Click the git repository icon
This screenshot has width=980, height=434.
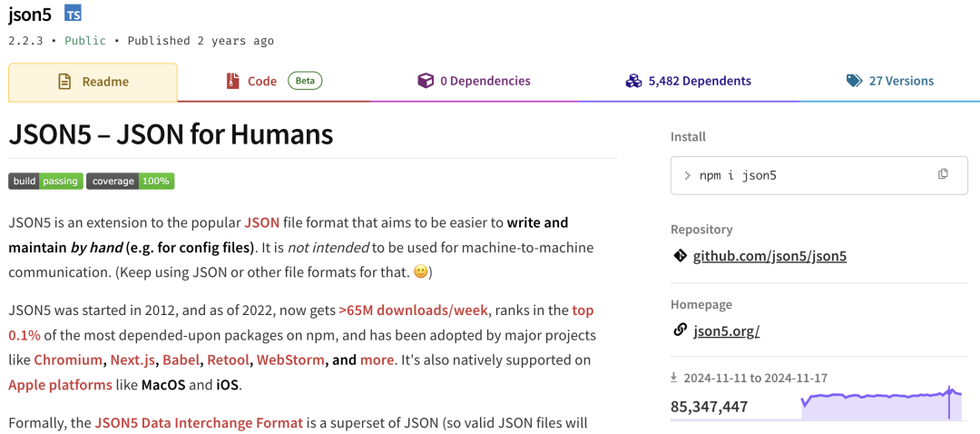coord(680,256)
